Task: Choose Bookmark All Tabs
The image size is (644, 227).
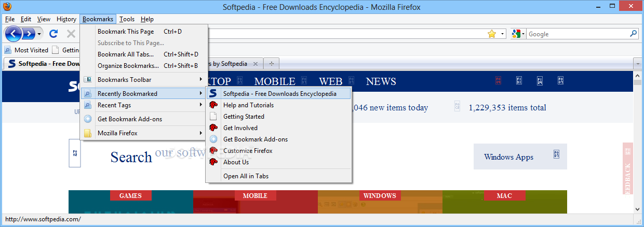Action: click(144, 54)
